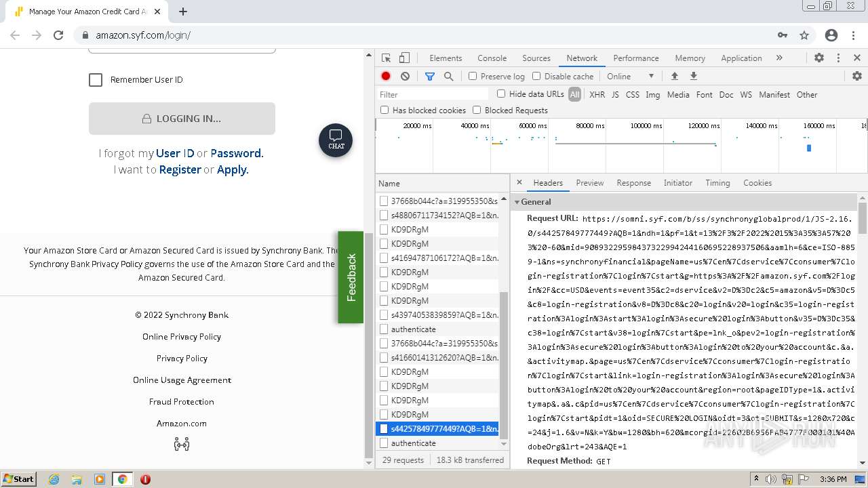Viewport: 868px width, 488px height.
Task: Go back to the previous page
Action: point(15,35)
